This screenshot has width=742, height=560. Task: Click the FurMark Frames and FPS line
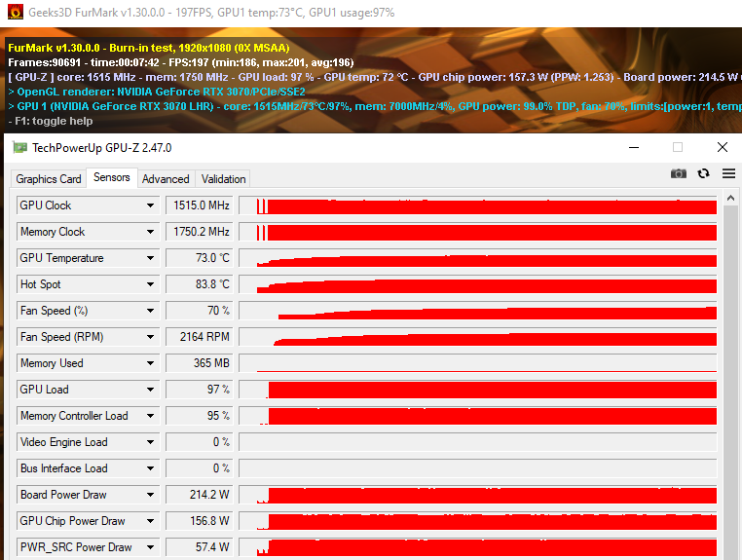tap(181, 62)
